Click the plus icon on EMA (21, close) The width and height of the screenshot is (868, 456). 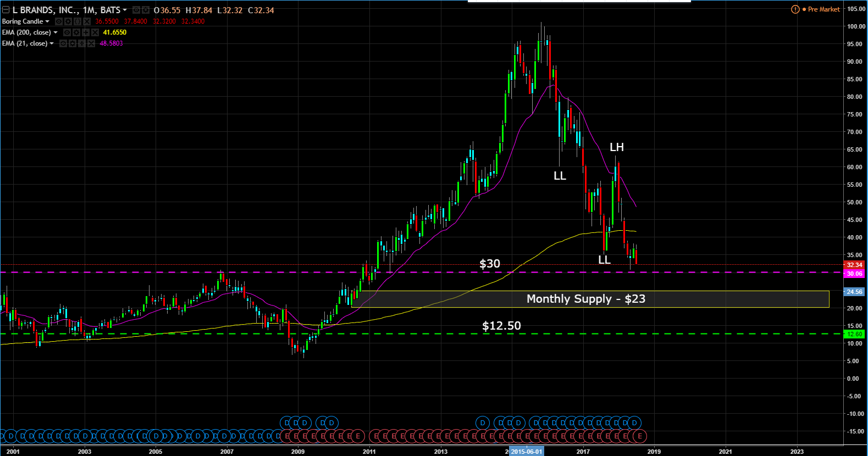82,43
